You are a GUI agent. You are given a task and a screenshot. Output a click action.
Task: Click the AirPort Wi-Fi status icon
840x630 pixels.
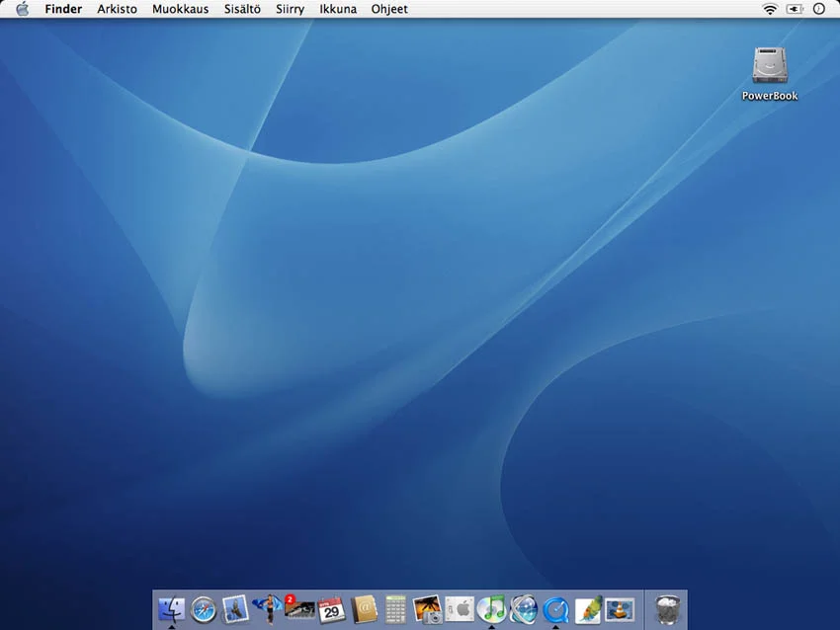pyautogui.click(x=770, y=9)
